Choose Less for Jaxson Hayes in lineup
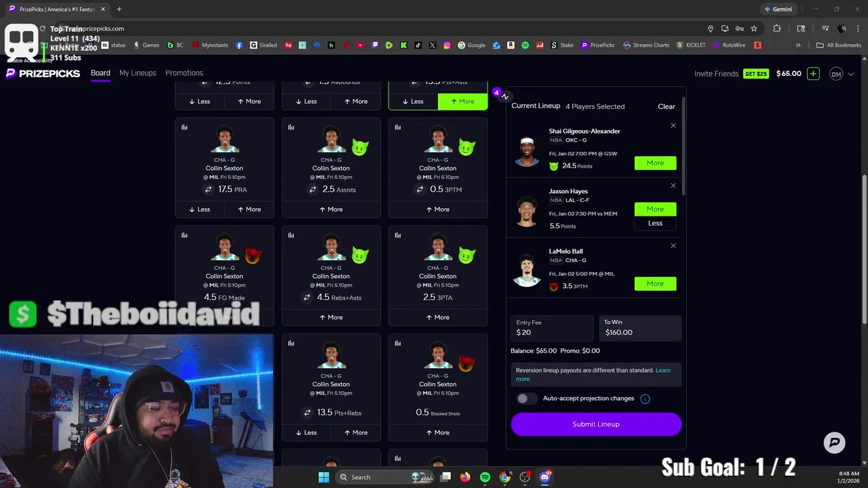 click(655, 223)
